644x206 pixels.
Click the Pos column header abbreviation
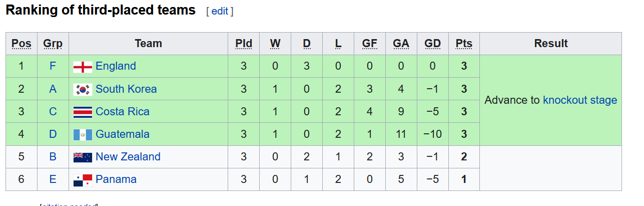click(x=21, y=44)
